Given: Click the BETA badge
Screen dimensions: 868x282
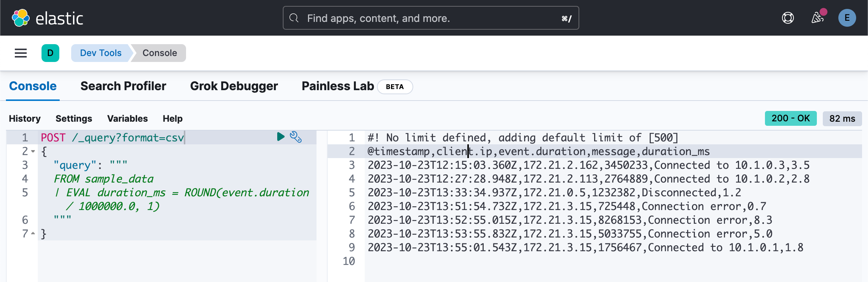Looking at the screenshot, I should click(x=395, y=87).
